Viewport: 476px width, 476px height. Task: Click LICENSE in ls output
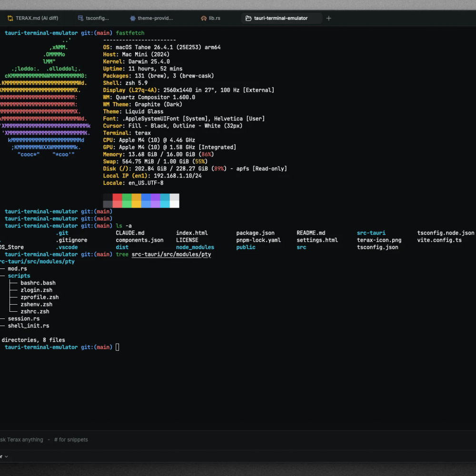pos(187,240)
